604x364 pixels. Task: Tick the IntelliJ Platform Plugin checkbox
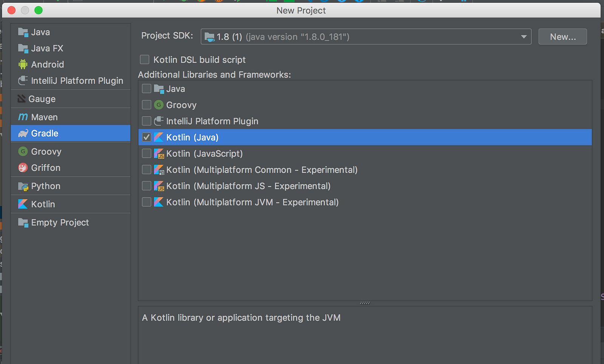(146, 121)
